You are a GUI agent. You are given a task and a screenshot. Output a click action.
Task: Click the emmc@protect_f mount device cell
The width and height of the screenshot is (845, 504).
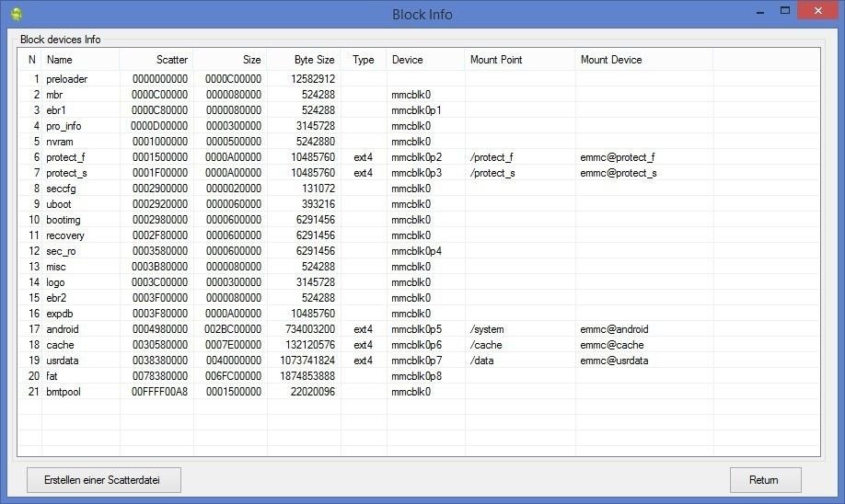(x=618, y=157)
